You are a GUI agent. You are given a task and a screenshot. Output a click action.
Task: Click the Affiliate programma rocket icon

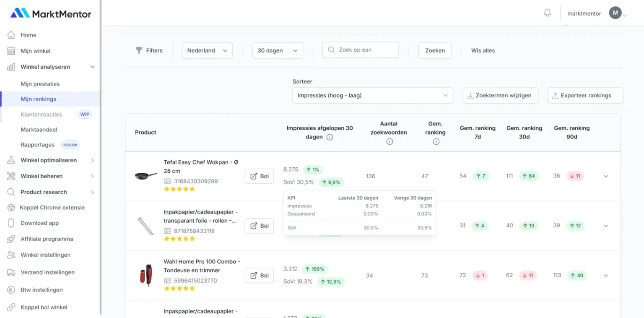tap(11, 239)
